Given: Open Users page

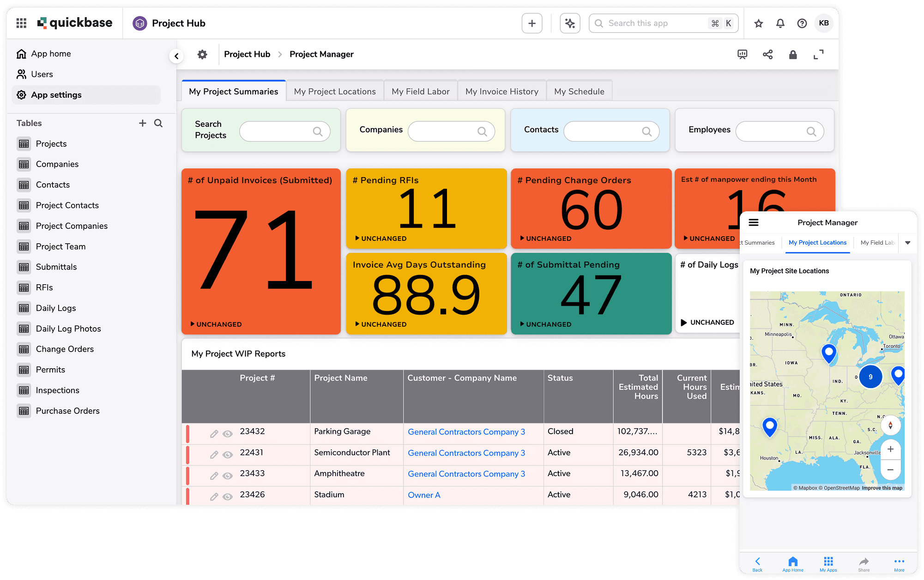Looking at the screenshot, I should point(35,74).
